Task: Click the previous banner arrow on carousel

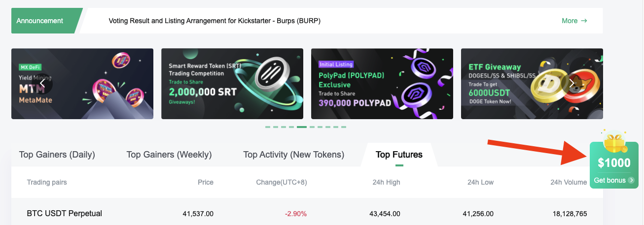Action: tap(43, 83)
